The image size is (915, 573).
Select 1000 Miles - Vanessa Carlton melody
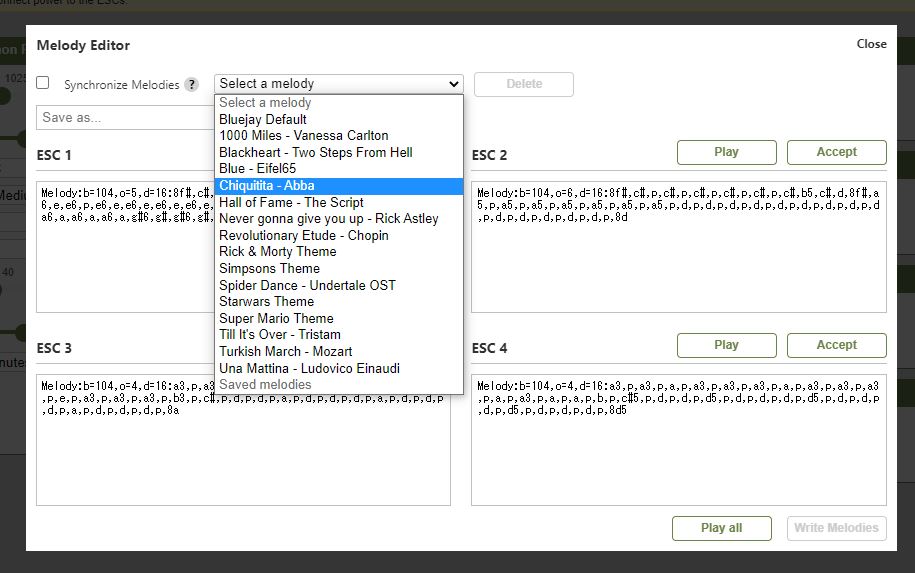pyautogui.click(x=339, y=136)
